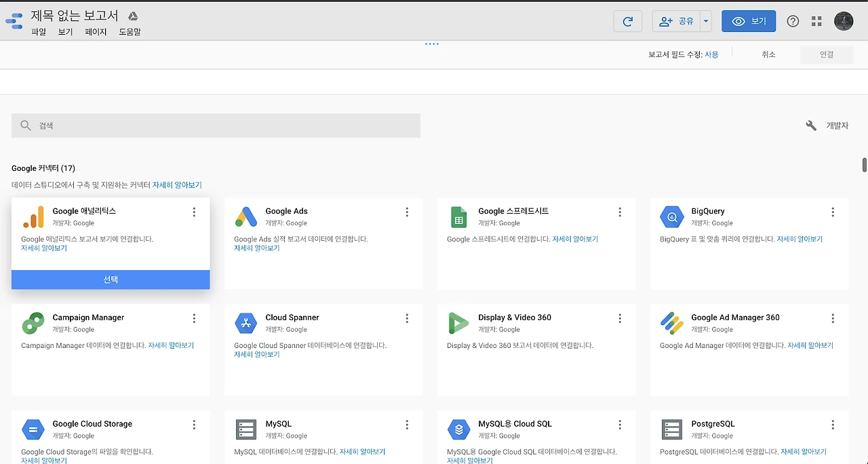Click the Google 애널리틱스 connector icon
The height and width of the screenshot is (464, 868).
33,216
